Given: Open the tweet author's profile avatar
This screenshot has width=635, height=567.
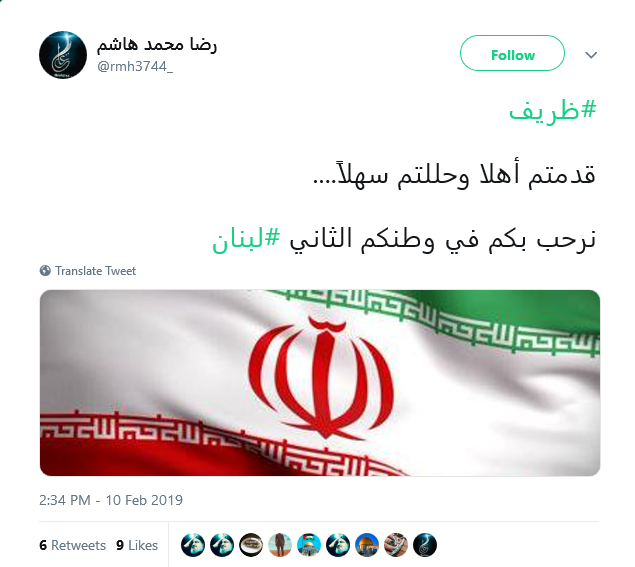Looking at the screenshot, I should point(63,55).
